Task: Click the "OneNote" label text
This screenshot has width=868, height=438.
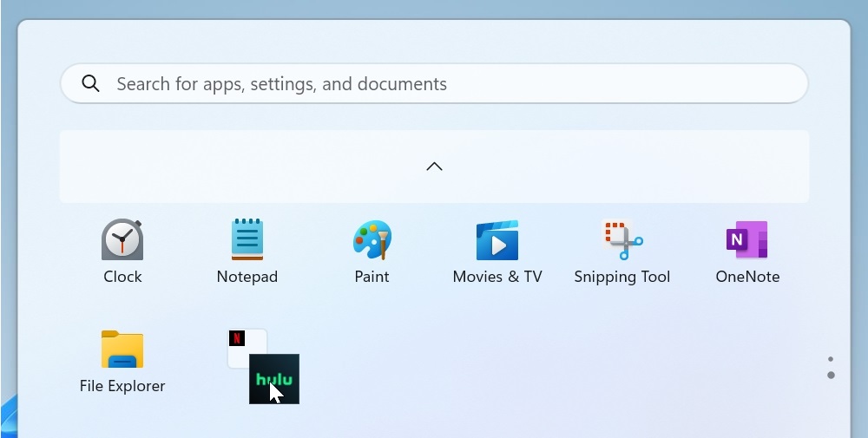Action: click(x=747, y=277)
